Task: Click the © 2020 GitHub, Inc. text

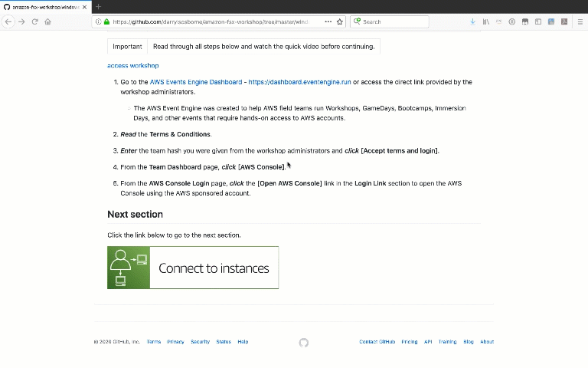Action: coord(116,342)
